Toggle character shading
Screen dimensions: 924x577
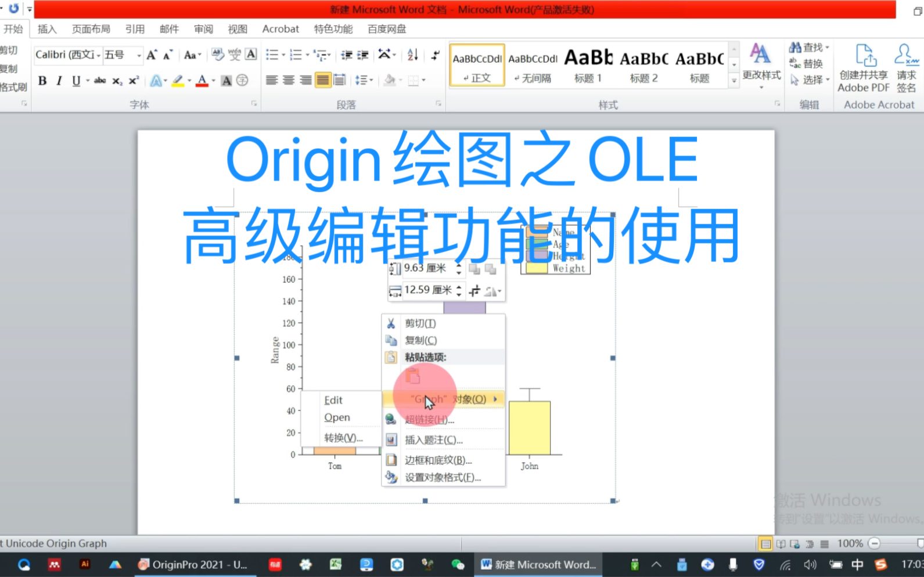226,81
